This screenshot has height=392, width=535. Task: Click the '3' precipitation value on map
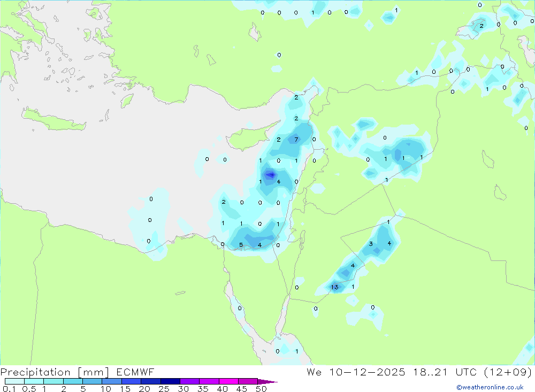tap(371, 243)
